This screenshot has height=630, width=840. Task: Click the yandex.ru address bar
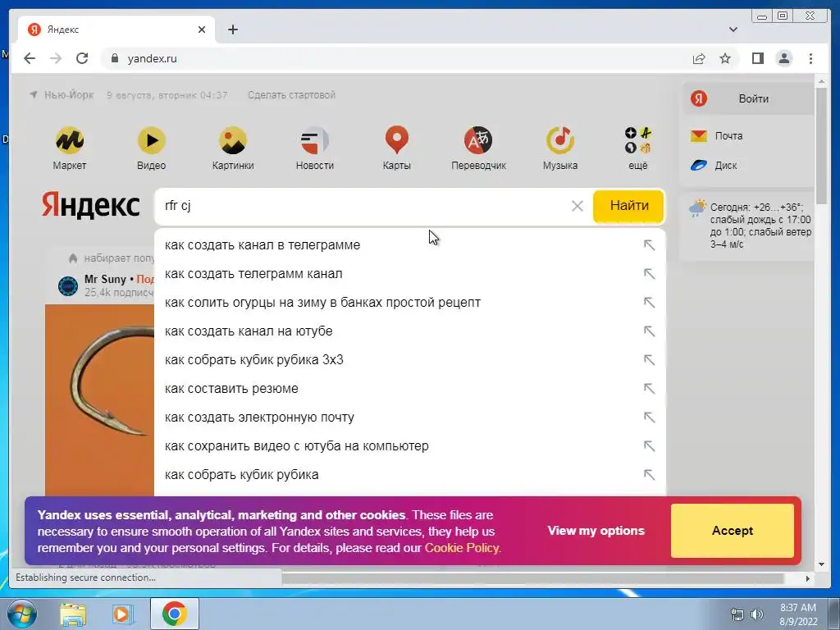pos(396,58)
